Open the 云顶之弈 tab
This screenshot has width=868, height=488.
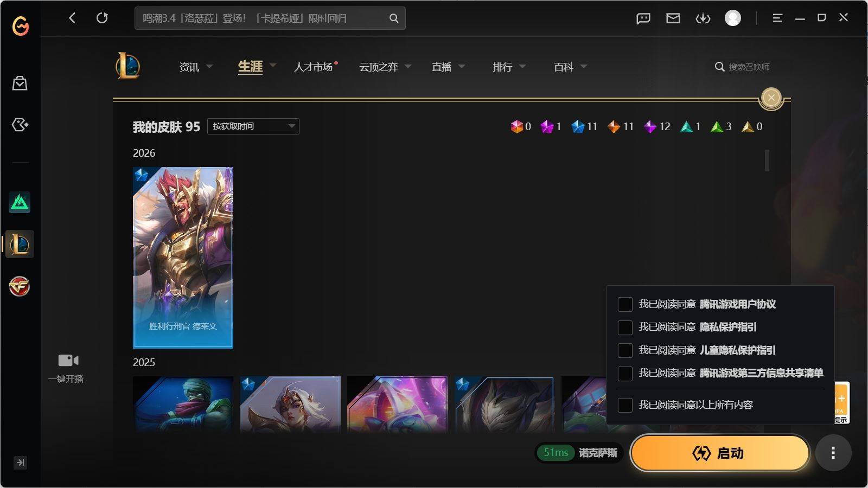[379, 67]
